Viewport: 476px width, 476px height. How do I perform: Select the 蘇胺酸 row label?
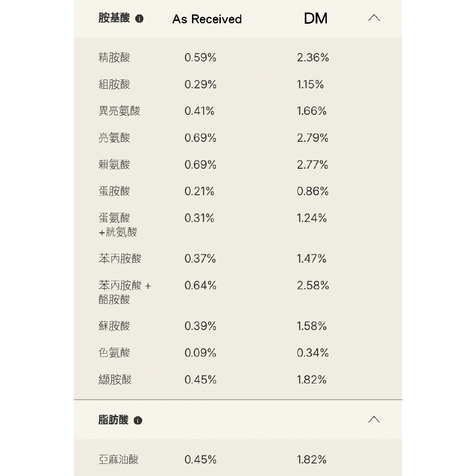click(114, 326)
